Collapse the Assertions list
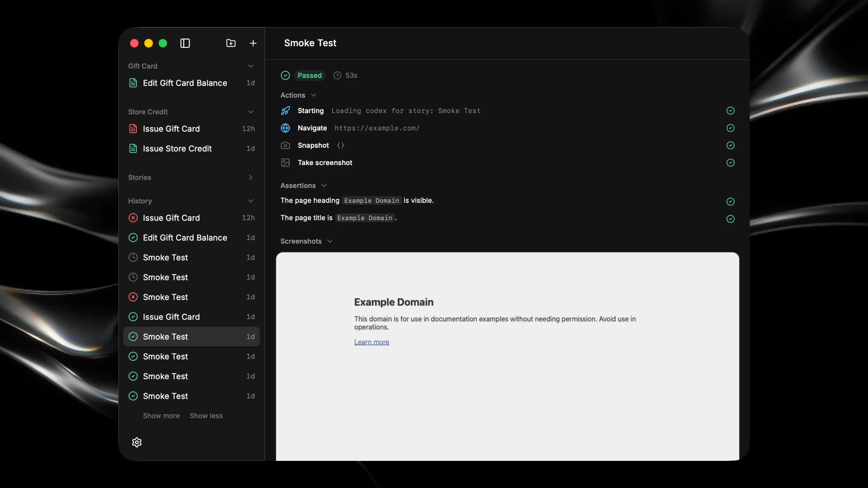Screen dimensions: 868x488 pyautogui.click(x=324, y=185)
